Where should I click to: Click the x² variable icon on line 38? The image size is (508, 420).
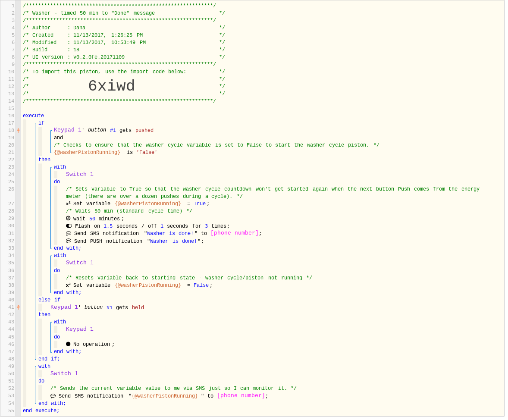(x=68, y=285)
